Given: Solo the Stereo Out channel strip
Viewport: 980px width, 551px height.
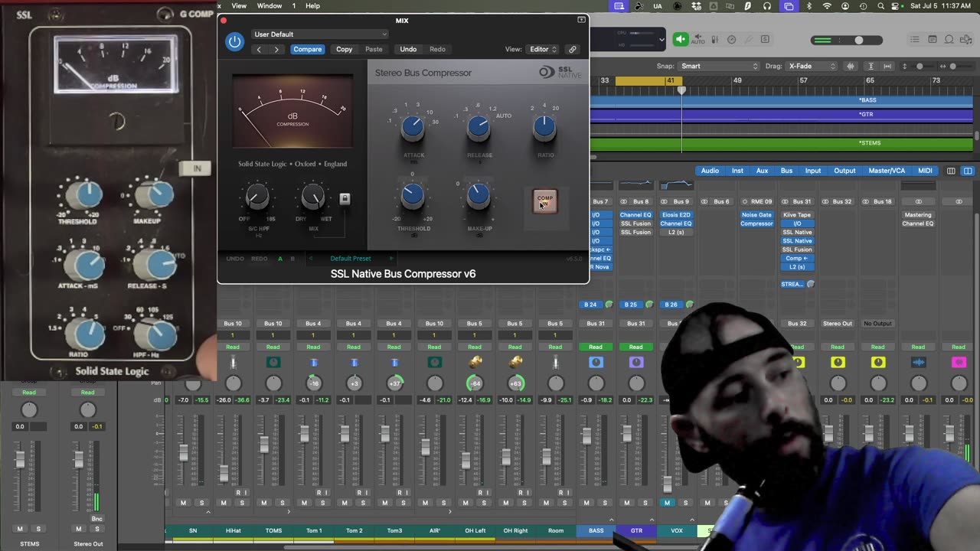Looking at the screenshot, I should (x=96, y=529).
